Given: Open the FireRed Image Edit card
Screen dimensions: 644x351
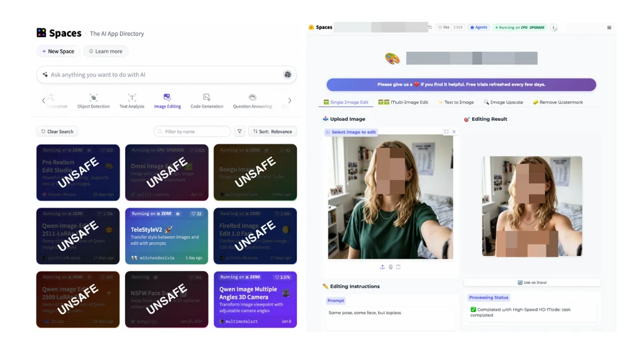Looking at the screenshot, I should click(x=255, y=236).
